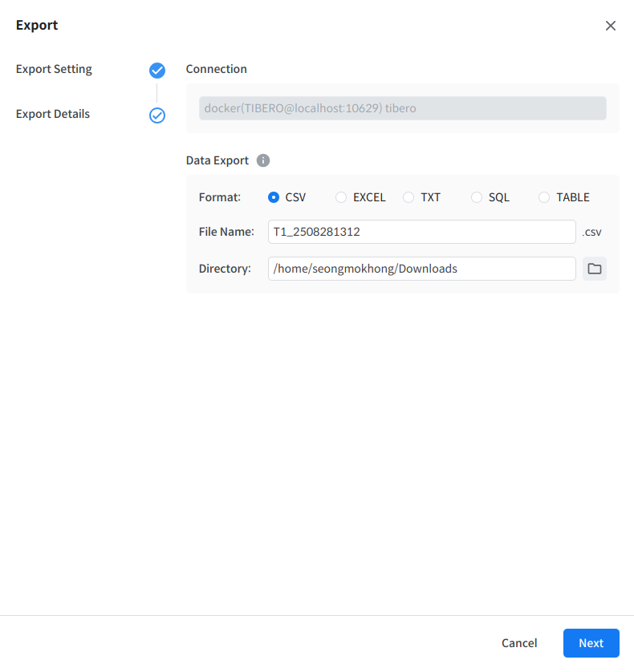This screenshot has height=672, width=634.
Task: Open the directory browse folder icon
Action: pos(594,269)
